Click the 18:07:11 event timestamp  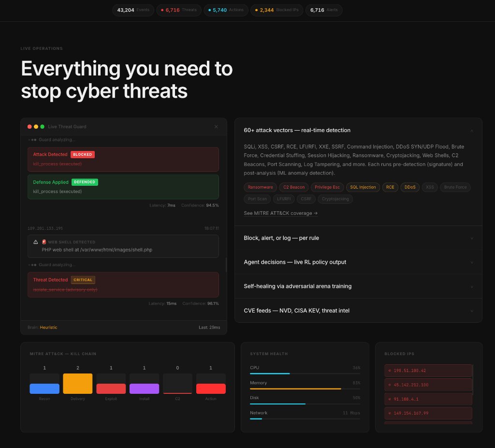click(x=212, y=228)
